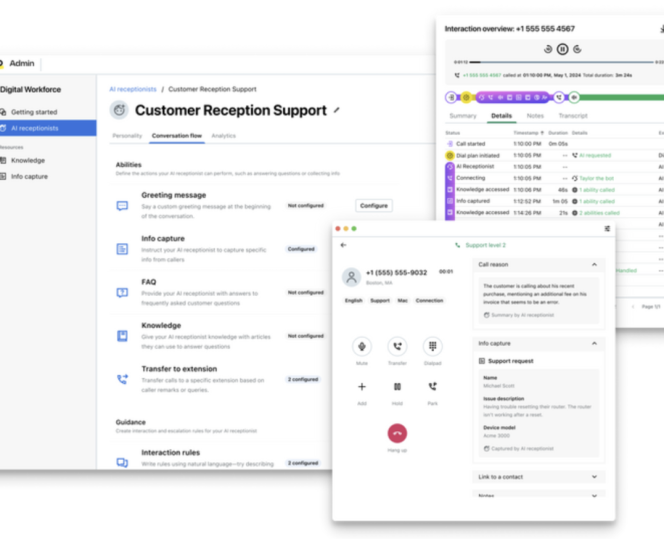The width and height of the screenshot is (664, 539).
Task: Open Summary tab in Interaction overview
Action: (463, 116)
